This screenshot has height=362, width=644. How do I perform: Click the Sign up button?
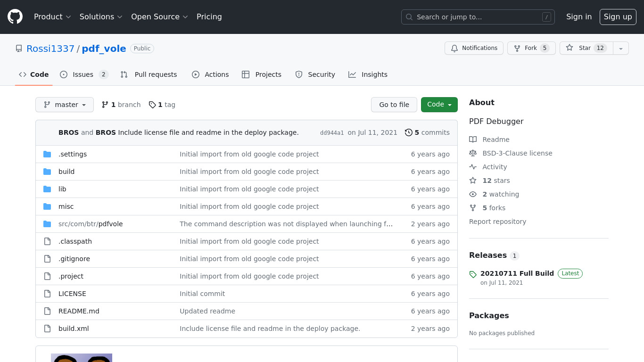click(x=618, y=17)
